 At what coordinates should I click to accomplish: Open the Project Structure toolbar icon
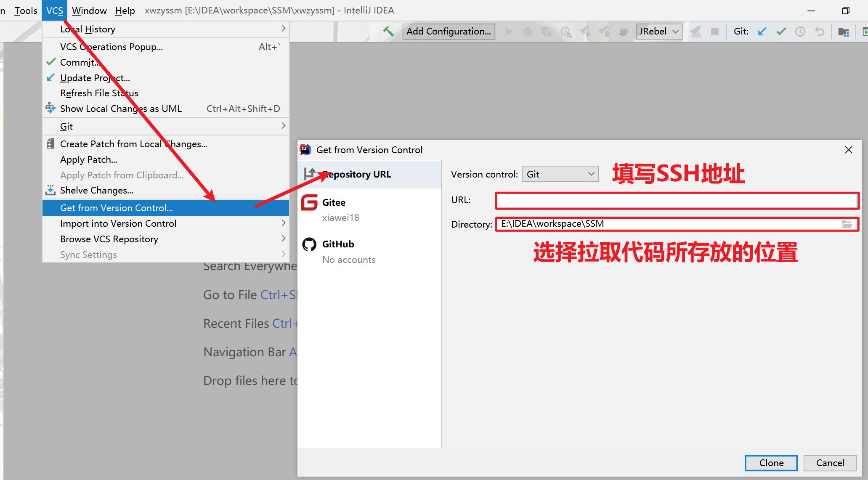(843, 32)
